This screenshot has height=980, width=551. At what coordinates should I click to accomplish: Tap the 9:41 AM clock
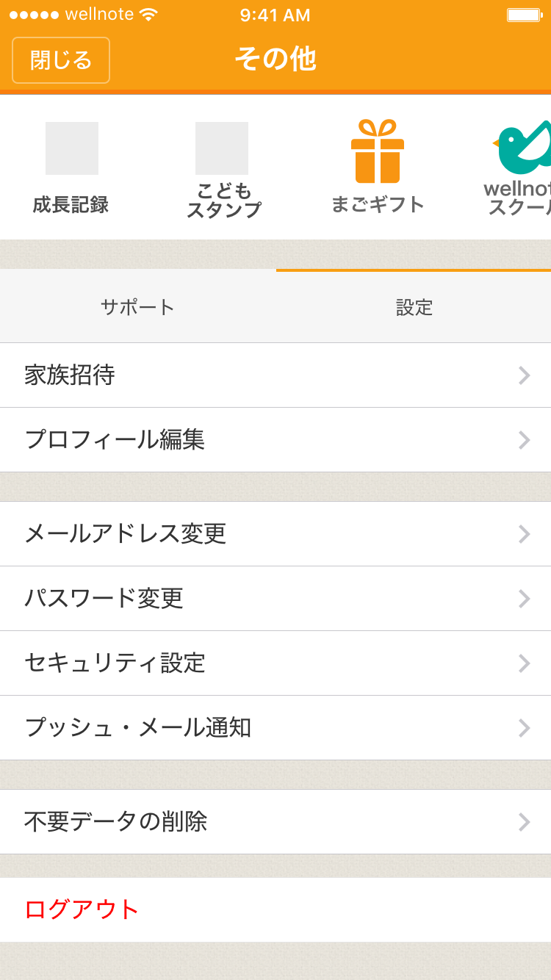pyautogui.click(x=275, y=15)
